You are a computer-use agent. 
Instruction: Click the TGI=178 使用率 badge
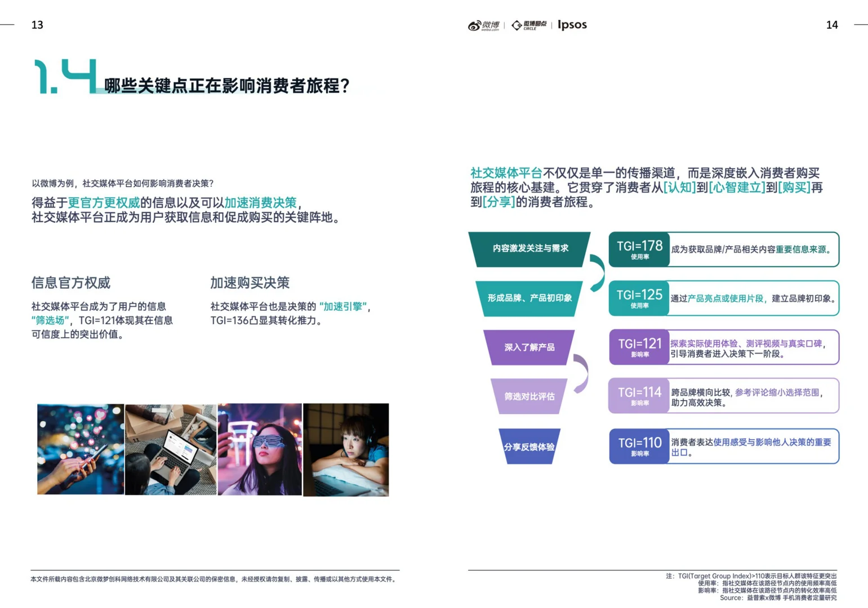(639, 249)
